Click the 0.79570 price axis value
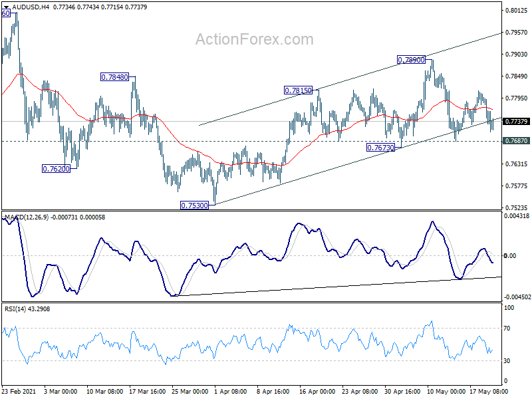The width and height of the screenshot is (532, 399). pyautogui.click(x=517, y=32)
